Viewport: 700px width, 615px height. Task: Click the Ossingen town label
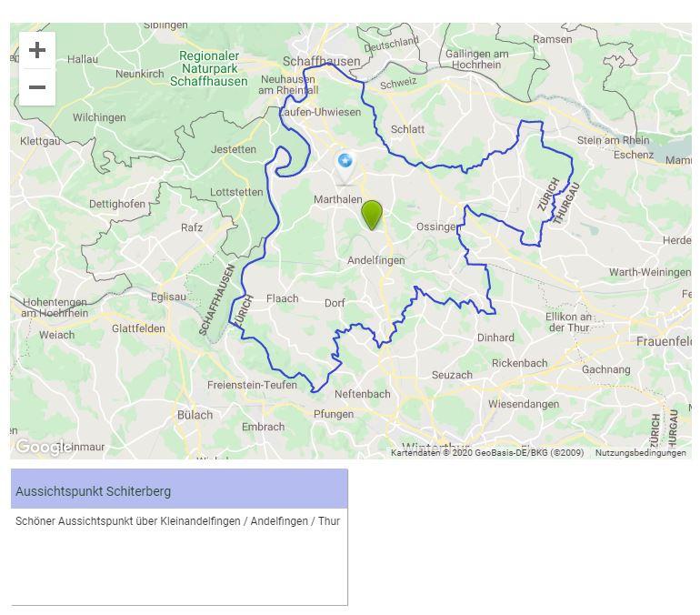tap(436, 227)
